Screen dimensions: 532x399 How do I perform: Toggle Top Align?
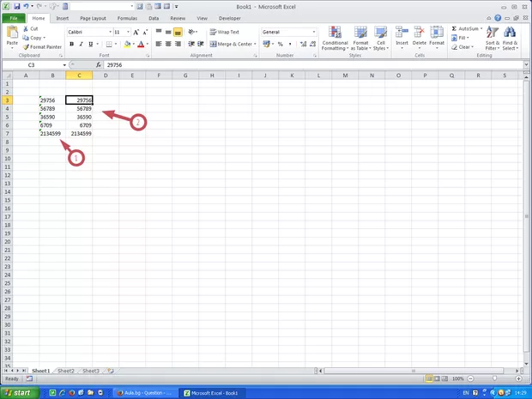point(159,32)
